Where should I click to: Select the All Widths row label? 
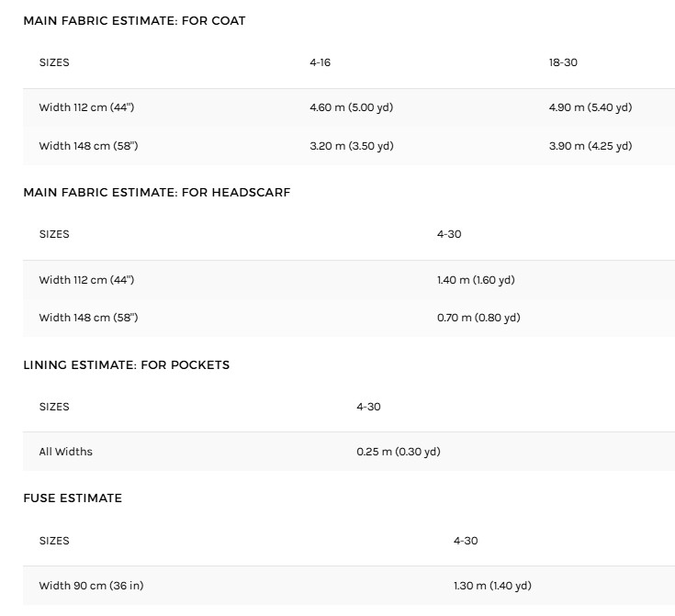pos(65,452)
